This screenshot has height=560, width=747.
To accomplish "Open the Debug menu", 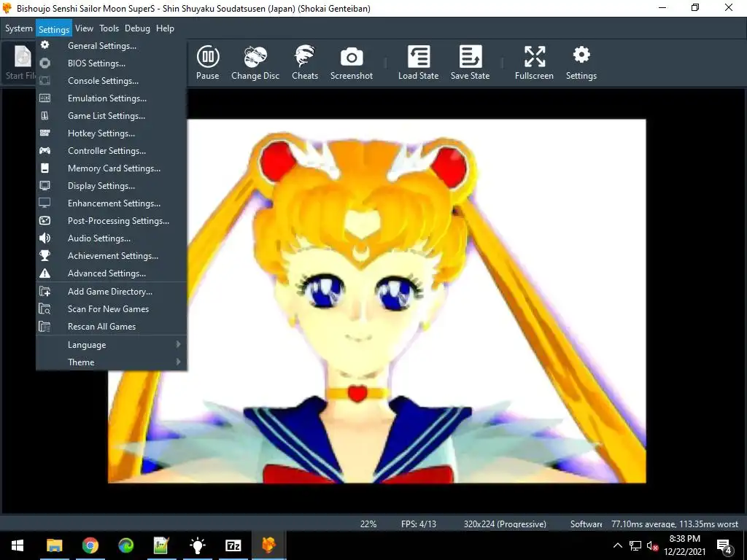I will tap(137, 28).
